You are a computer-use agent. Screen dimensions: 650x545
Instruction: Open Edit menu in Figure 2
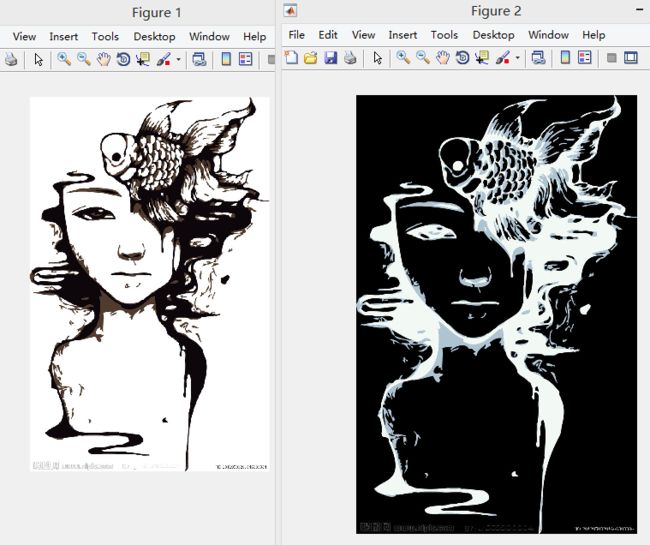[x=328, y=35]
